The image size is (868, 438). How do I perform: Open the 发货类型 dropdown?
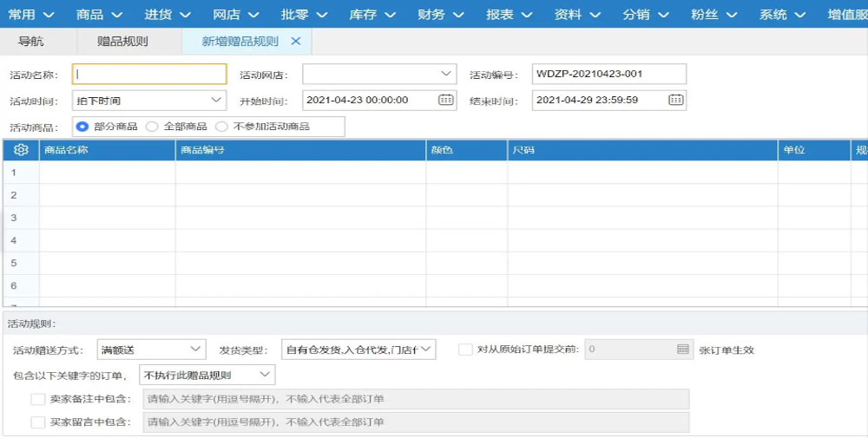[x=426, y=350]
